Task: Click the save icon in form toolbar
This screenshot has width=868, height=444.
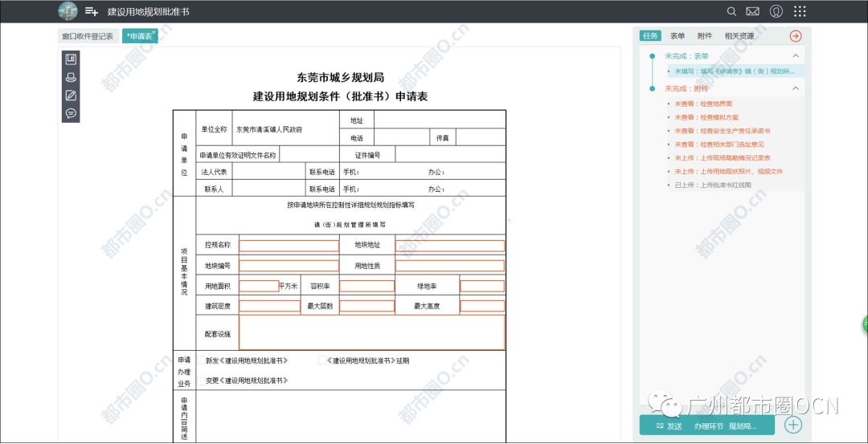Action: 70,59
